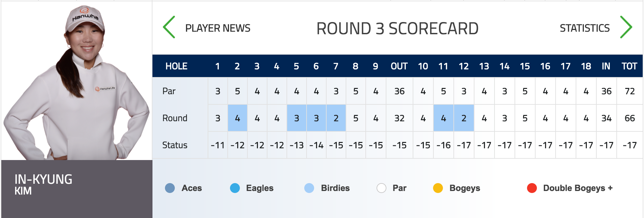The image size is (644, 218).
Task: Click the Birdies legend circle
Action: 309,188
